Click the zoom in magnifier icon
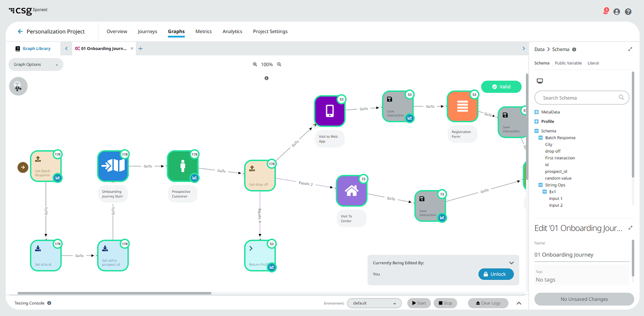 pyautogui.click(x=255, y=64)
